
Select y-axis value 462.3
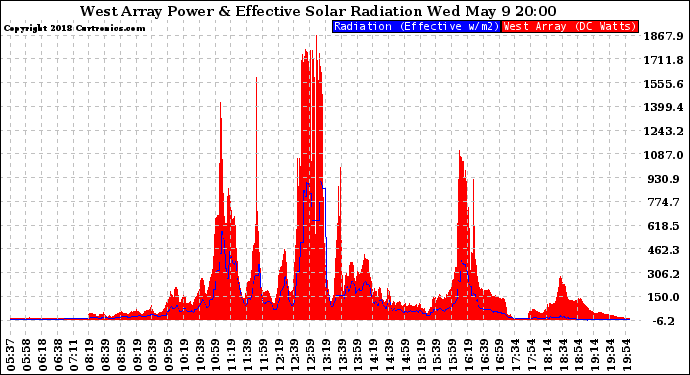tap(664, 250)
